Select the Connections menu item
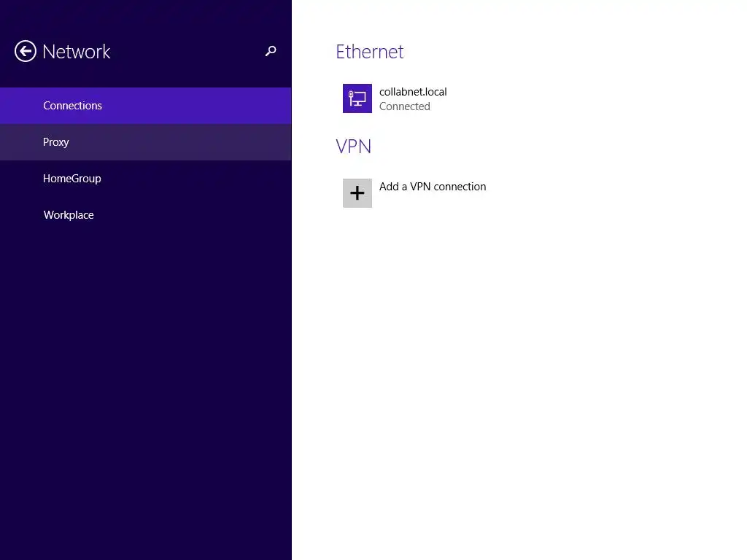747x560 pixels. click(73, 106)
